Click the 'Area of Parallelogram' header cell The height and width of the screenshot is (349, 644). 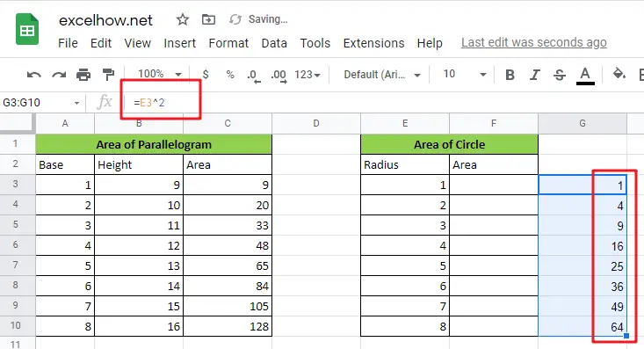pos(154,144)
